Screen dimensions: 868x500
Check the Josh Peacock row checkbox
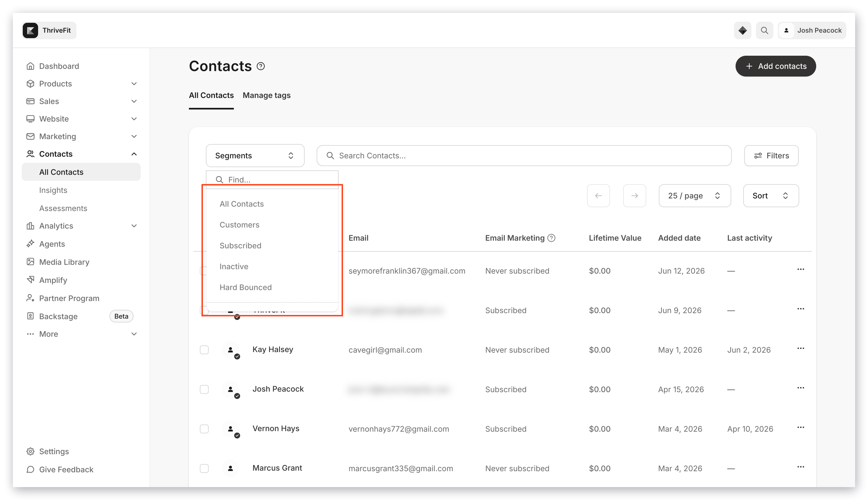pyautogui.click(x=204, y=389)
